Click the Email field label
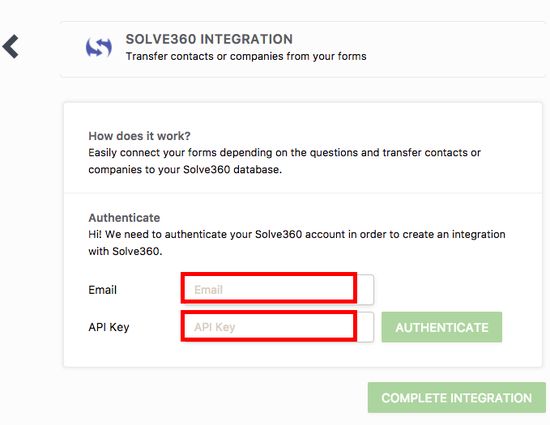The width and height of the screenshot is (550, 425). click(102, 290)
